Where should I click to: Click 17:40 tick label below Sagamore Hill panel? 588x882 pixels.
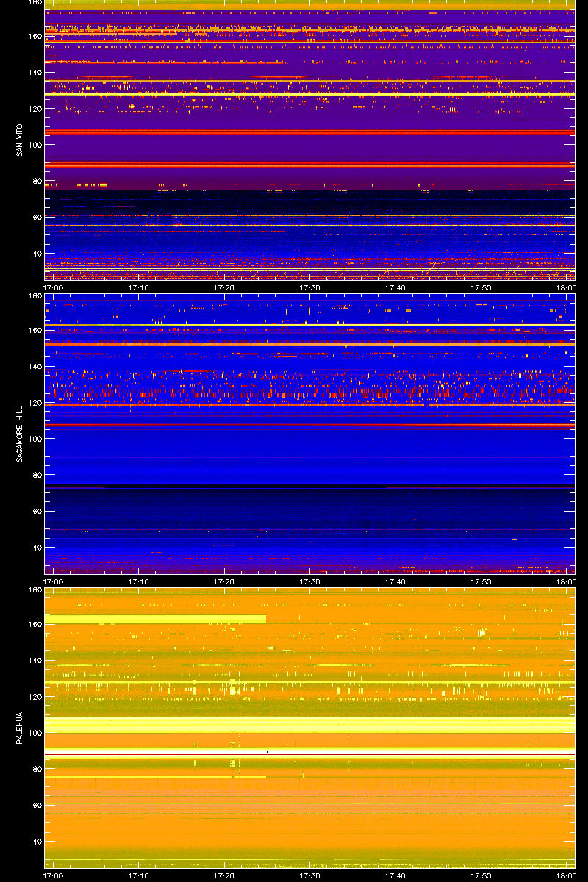click(x=396, y=582)
